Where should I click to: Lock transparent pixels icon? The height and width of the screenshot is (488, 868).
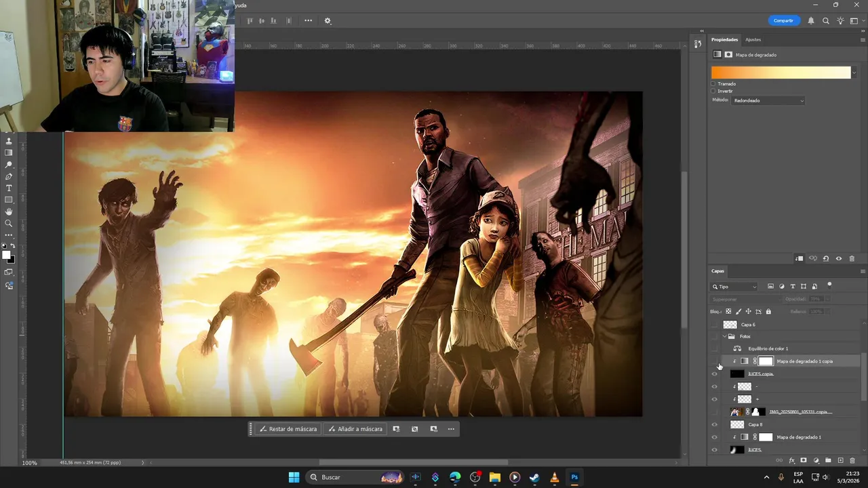(728, 312)
